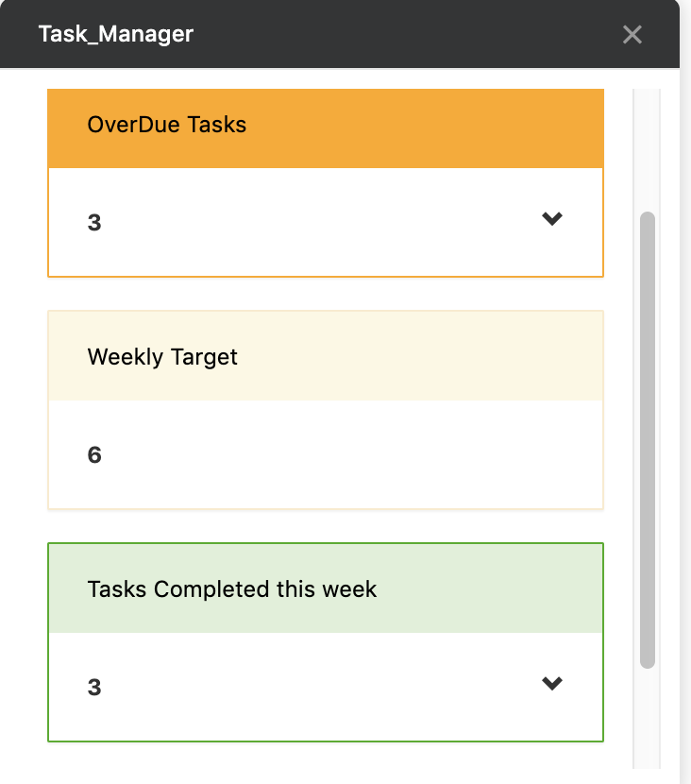
Task: Expand the Tasks Completed this week chevron
Action: 553,685
